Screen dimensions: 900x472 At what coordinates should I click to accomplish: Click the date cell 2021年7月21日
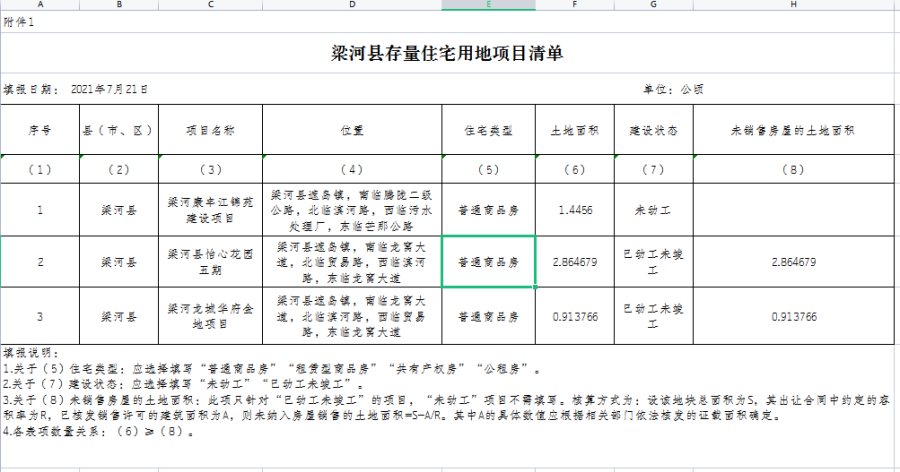click(x=109, y=89)
